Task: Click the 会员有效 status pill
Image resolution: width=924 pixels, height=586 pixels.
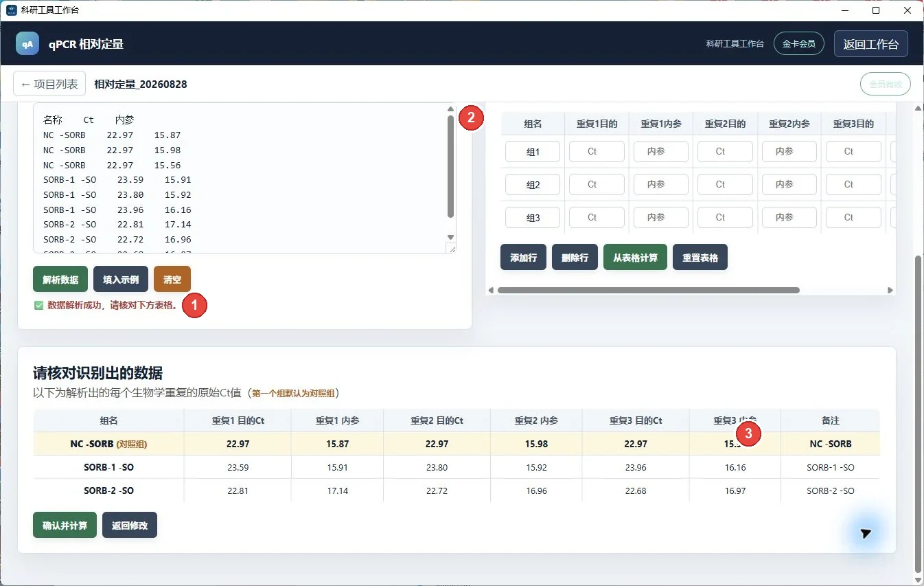Action: [x=885, y=84]
